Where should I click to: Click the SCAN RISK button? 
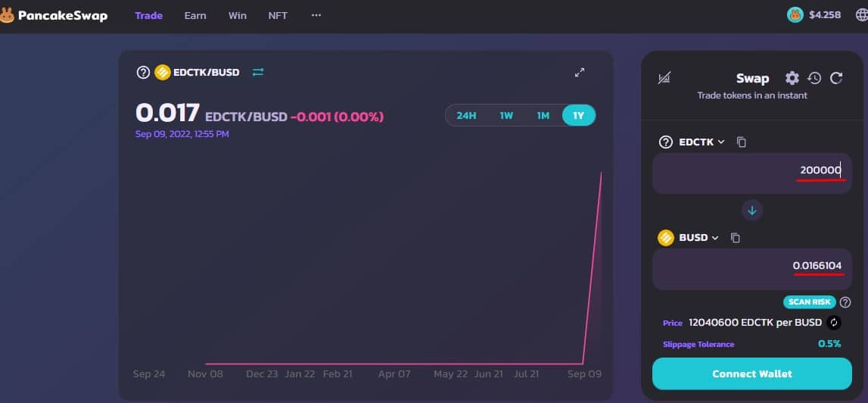pyautogui.click(x=809, y=302)
